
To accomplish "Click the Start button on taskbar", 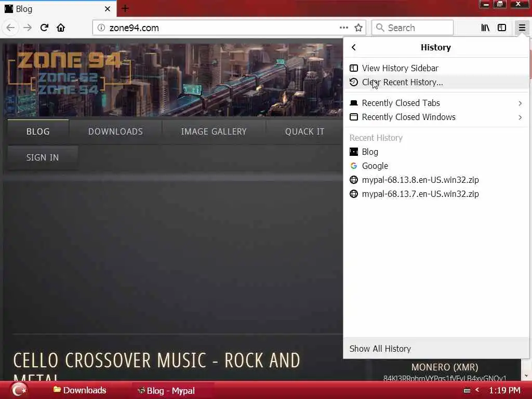I will tap(19, 390).
